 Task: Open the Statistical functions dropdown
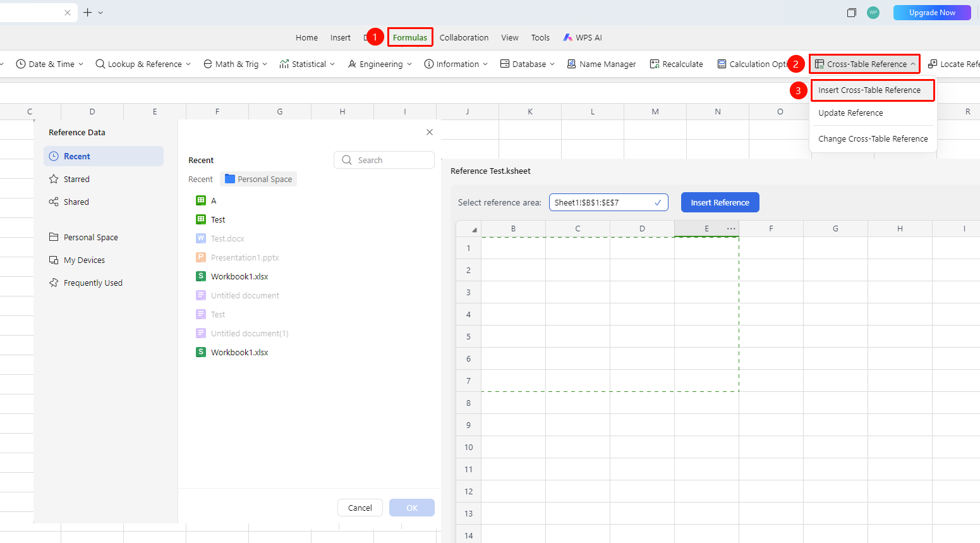(x=307, y=64)
